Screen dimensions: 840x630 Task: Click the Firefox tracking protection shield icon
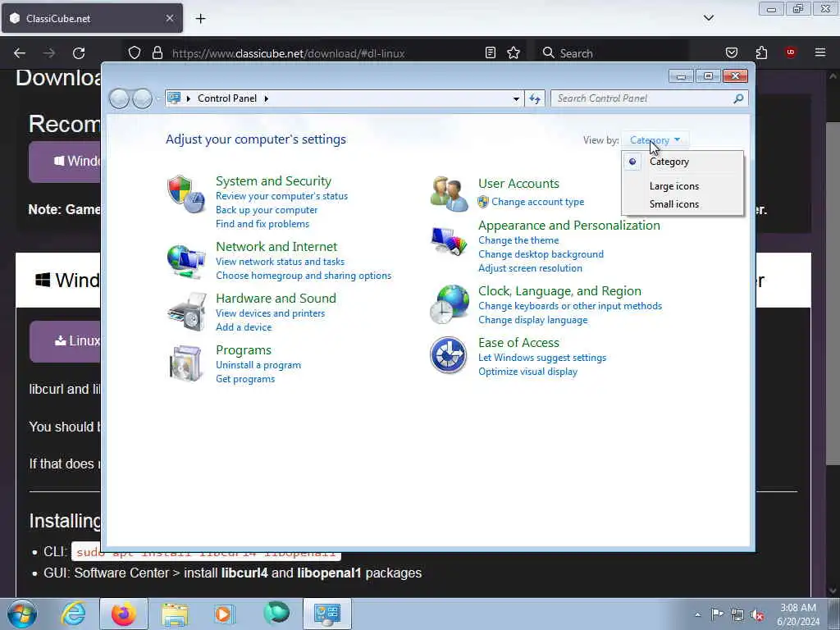coord(135,52)
